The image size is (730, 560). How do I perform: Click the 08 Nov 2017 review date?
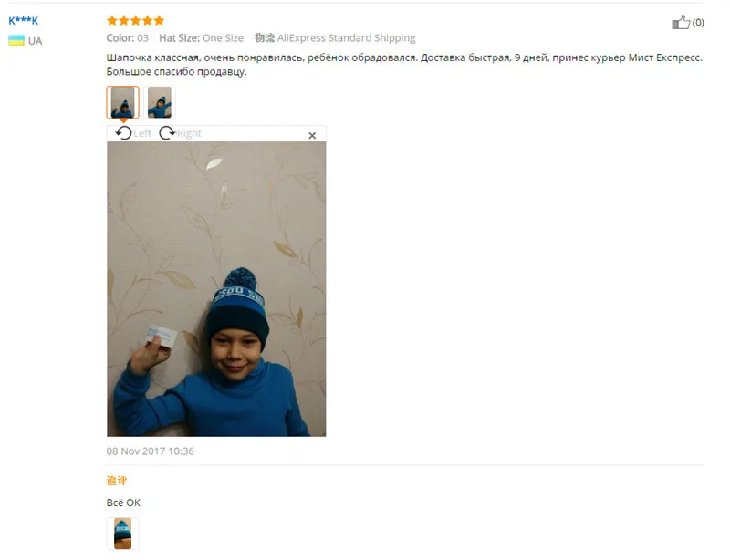150,451
